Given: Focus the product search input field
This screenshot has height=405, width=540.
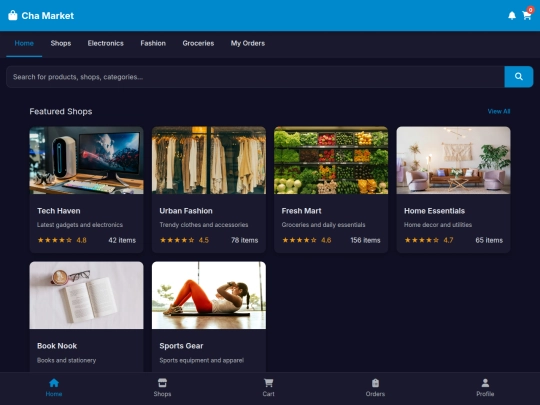Looking at the screenshot, I should [x=255, y=76].
